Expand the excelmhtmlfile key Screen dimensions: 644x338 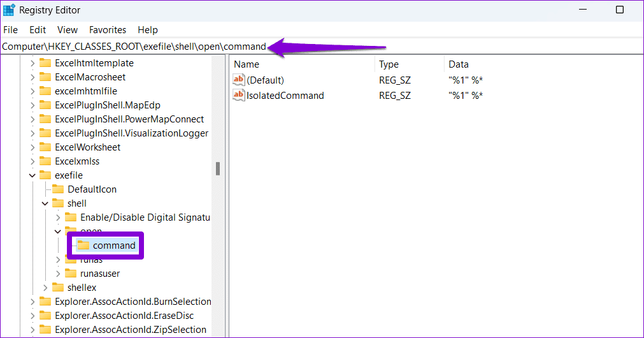(32, 91)
